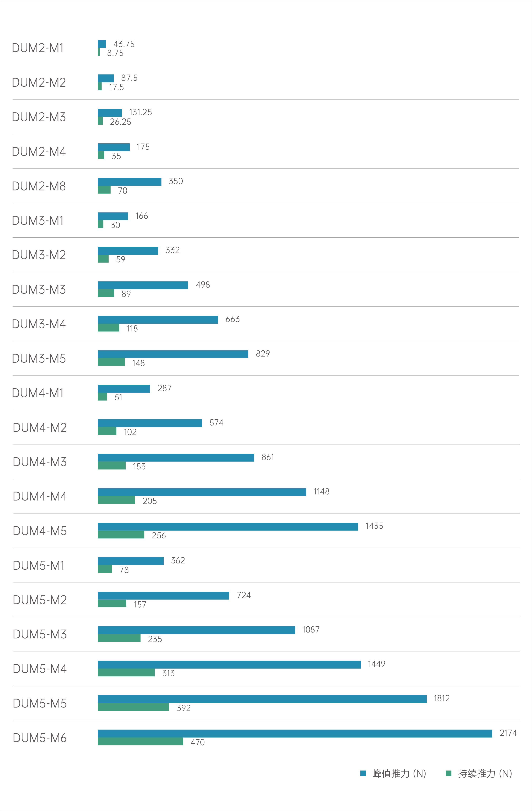Click the DUM2-M8 blue bar 350
The image size is (532, 811).
(x=129, y=182)
